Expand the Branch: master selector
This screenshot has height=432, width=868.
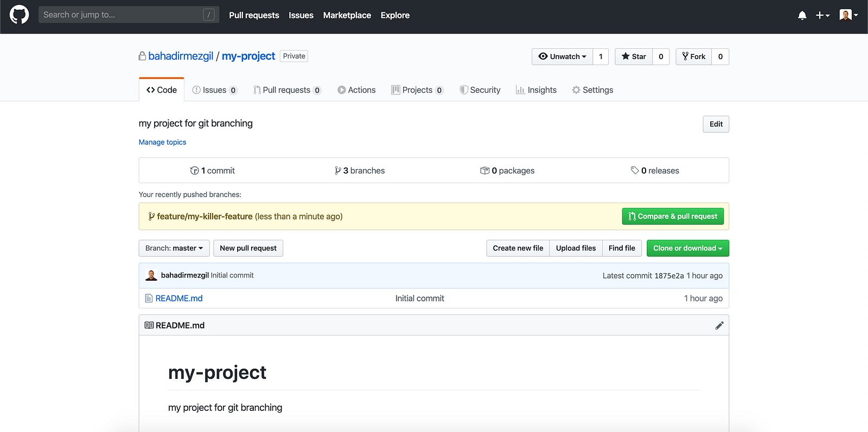click(x=174, y=248)
